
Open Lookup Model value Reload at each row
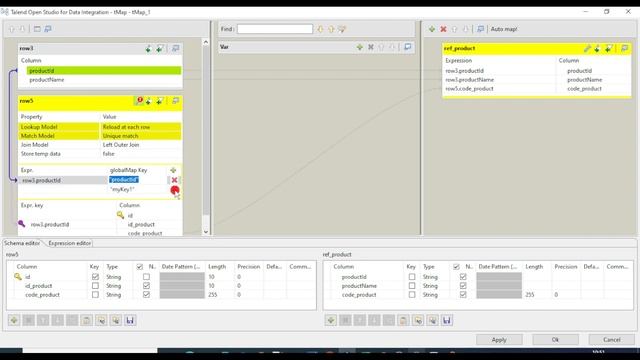(x=140, y=127)
